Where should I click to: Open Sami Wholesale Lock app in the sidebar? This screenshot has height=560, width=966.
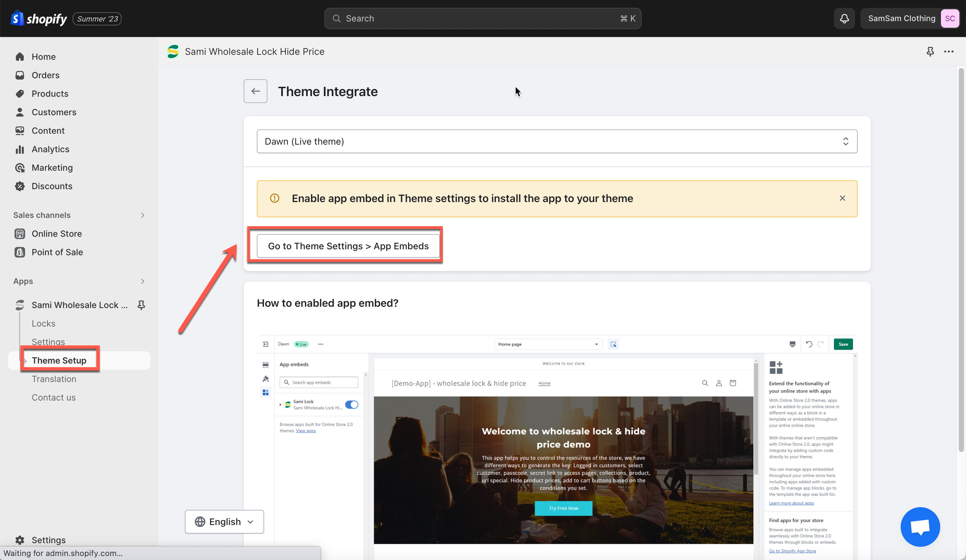[x=79, y=305]
